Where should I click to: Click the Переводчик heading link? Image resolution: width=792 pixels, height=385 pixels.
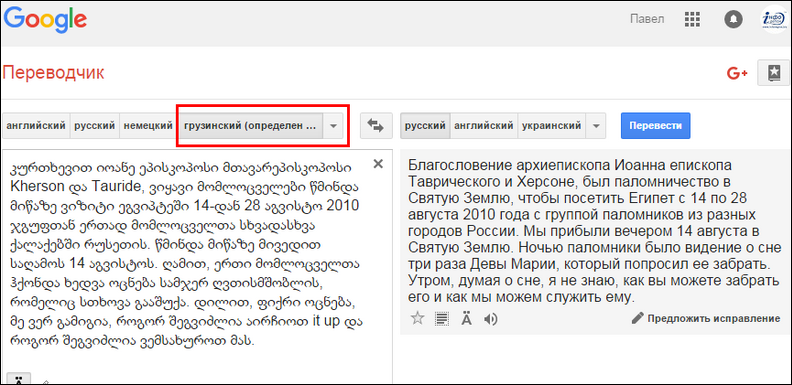pyautogui.click(x=54, y=73)
